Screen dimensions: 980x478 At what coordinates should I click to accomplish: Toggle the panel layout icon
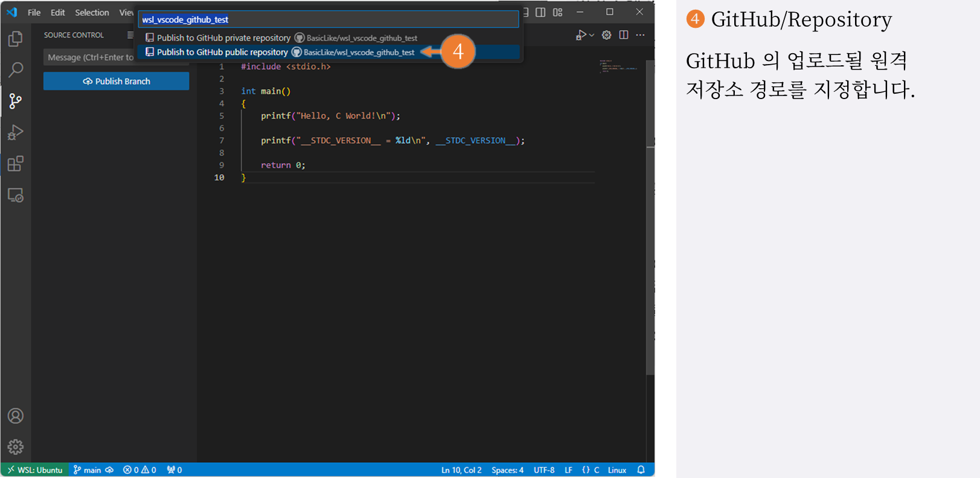pyautogui.click(x=525, y=12)
